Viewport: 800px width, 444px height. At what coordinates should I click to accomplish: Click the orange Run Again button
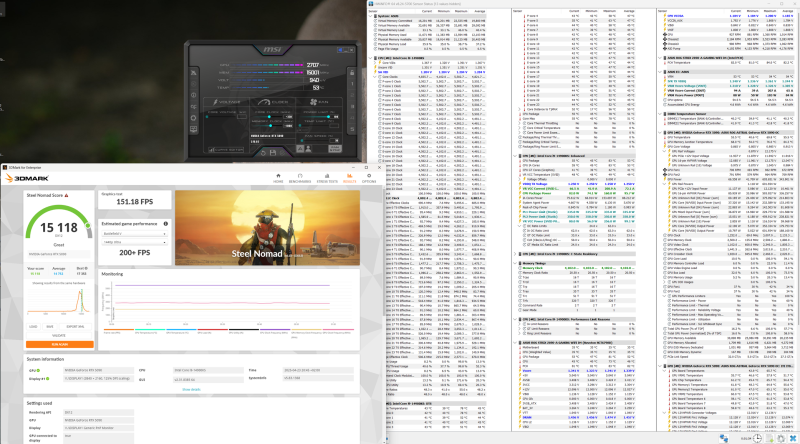(60, 344)
